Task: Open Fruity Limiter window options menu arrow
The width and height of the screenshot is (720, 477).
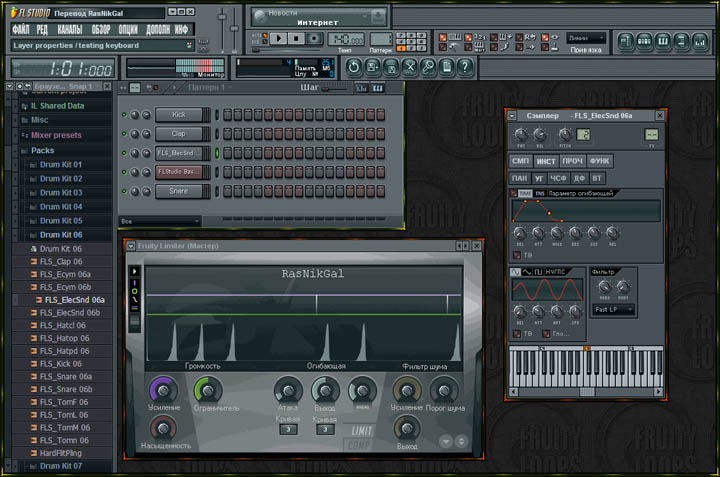Action: pyautogui.click(x=131, y=246)
